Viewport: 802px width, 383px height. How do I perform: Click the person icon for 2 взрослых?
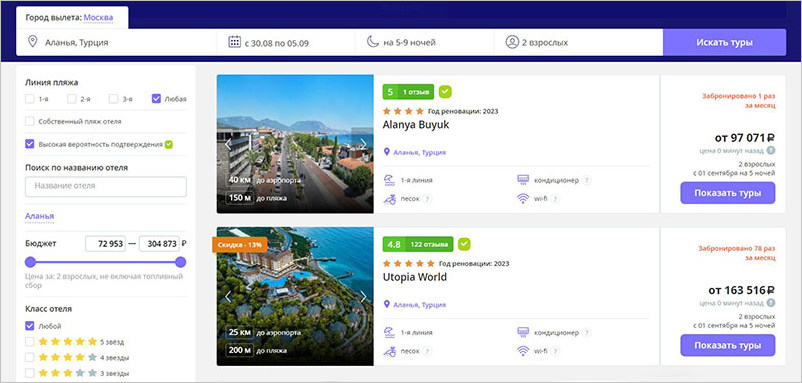pos(512,42)
